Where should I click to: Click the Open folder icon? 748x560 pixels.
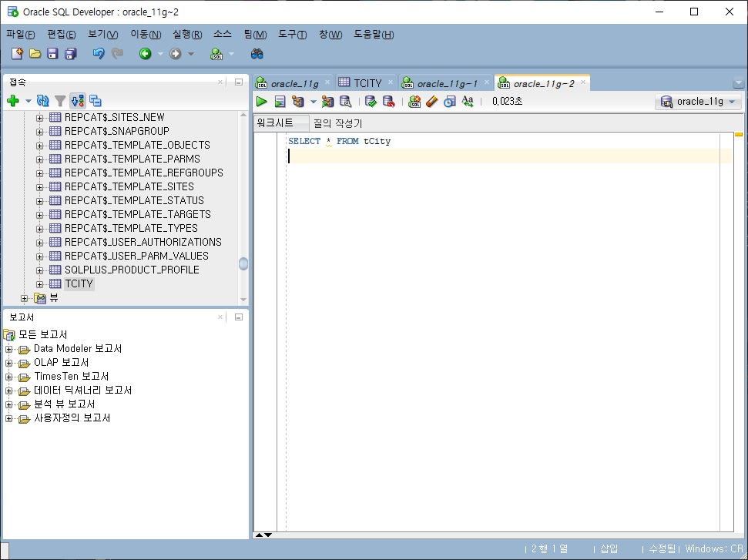point(35,53)
